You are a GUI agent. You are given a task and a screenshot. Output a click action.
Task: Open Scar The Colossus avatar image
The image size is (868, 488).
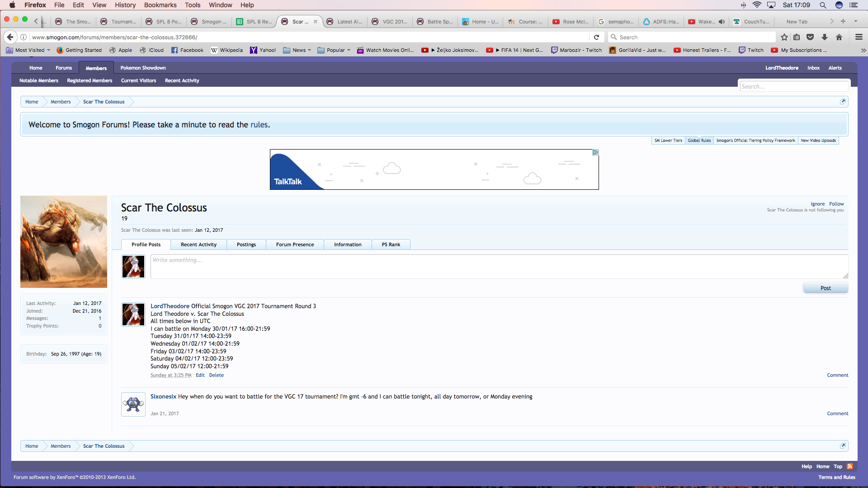click(64, 242)
